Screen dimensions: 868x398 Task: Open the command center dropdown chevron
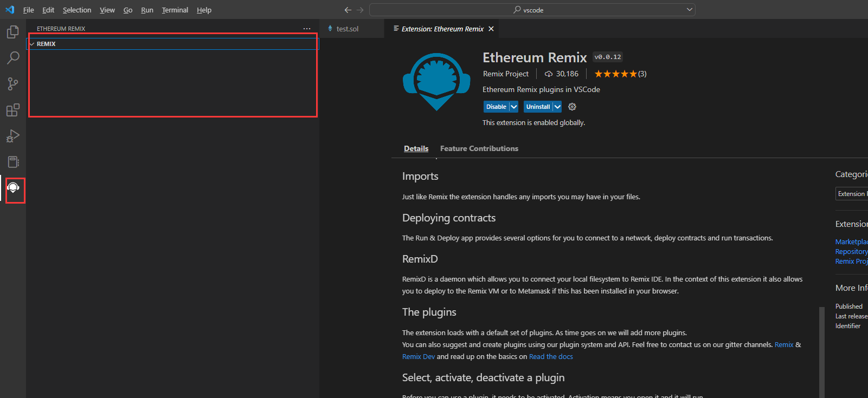(690, 10)
